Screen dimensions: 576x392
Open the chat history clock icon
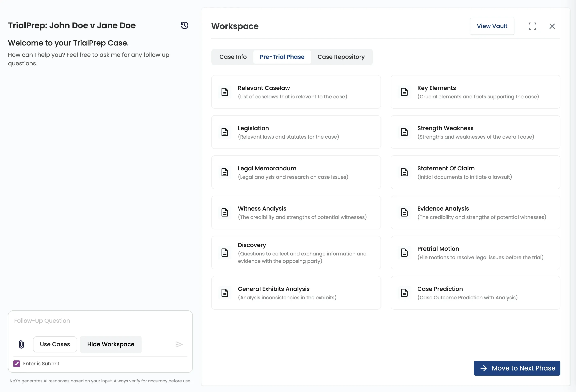(x=184, y=25)
